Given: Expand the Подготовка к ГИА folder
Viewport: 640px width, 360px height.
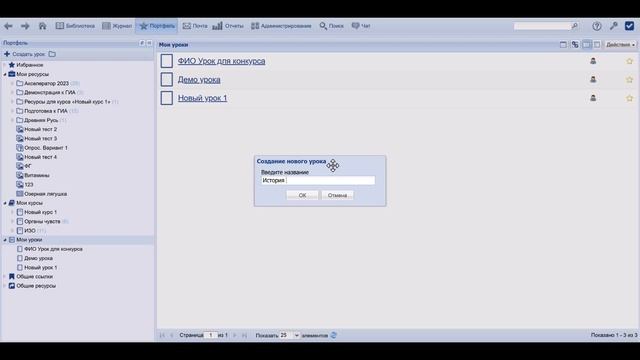Looking at the screenshot, I should [x=13, y=111].
